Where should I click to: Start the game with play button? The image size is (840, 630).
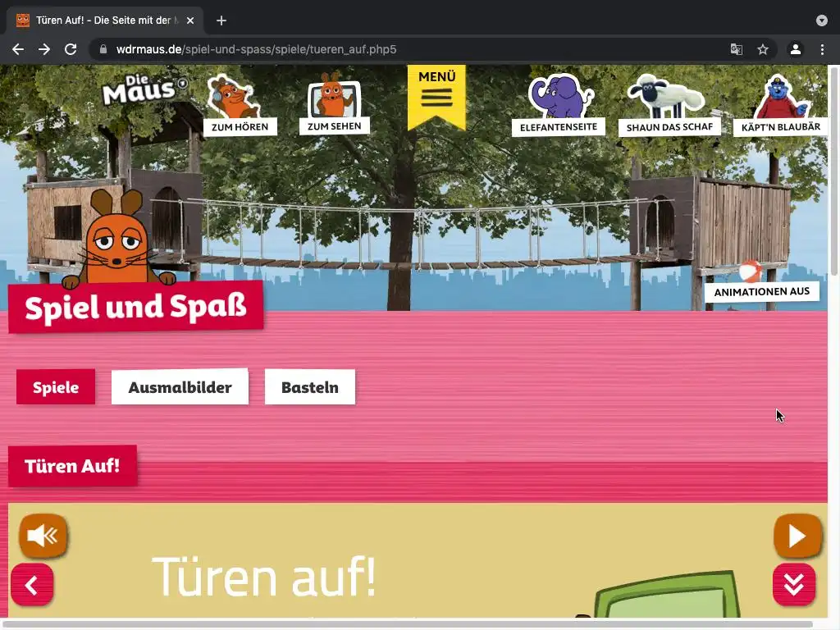pyautogui.click(x=797, y=535)
